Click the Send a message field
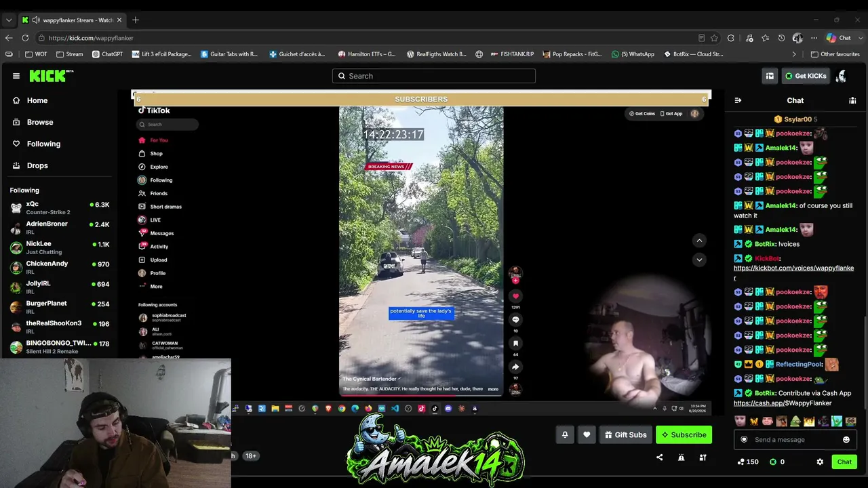 pos(795,439)
